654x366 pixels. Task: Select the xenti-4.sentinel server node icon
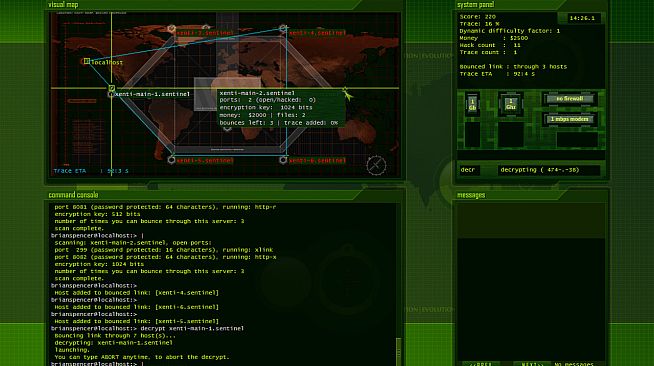tap(283, 29)
